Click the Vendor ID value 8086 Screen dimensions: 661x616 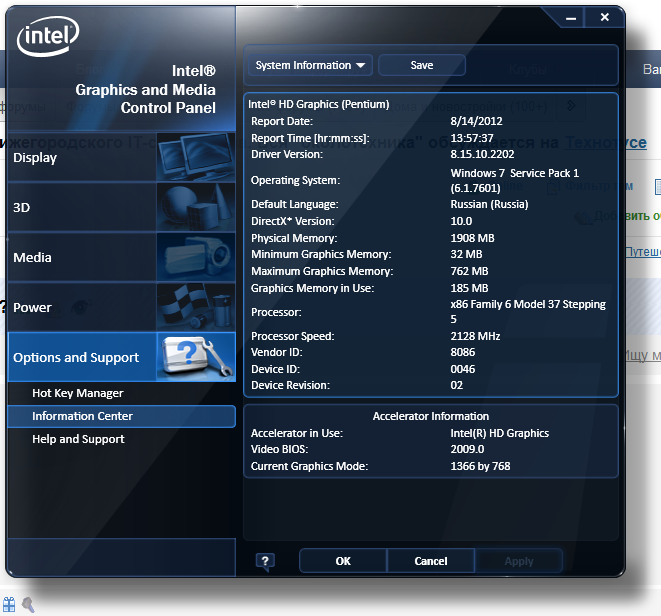pos(462,352)
